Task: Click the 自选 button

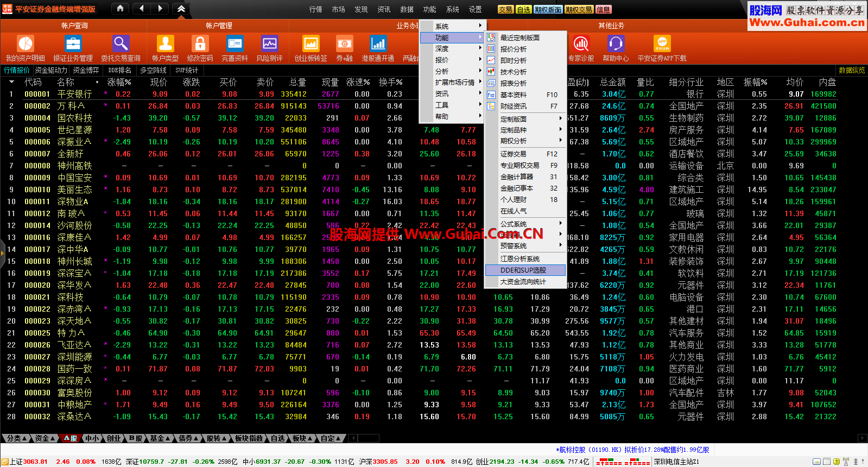Action: [x=524, y=9]
